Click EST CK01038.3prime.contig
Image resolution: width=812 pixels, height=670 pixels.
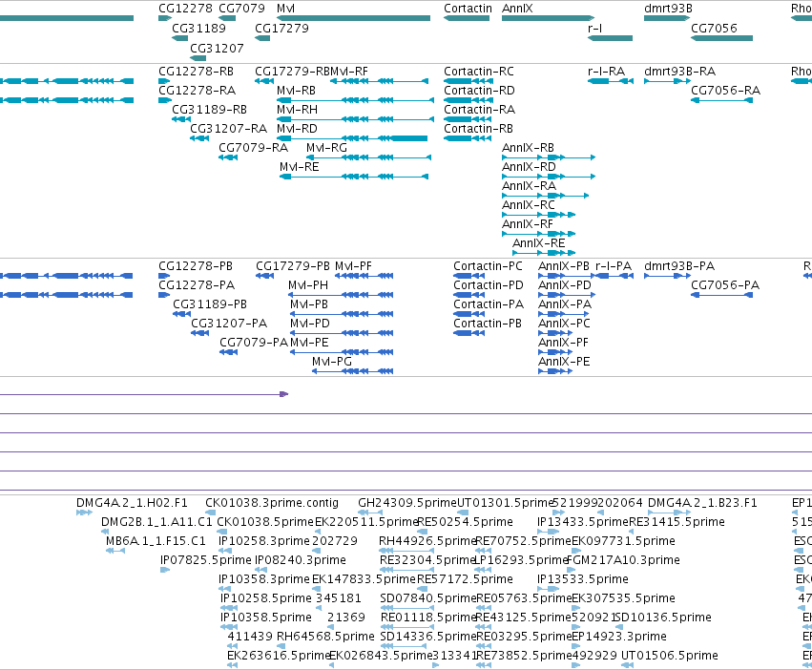coord(210,513)
